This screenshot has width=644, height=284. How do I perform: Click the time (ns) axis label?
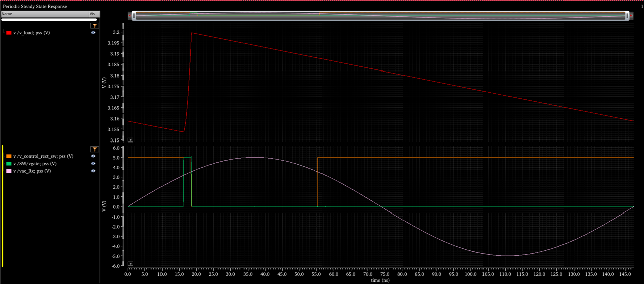coord(380,280)
